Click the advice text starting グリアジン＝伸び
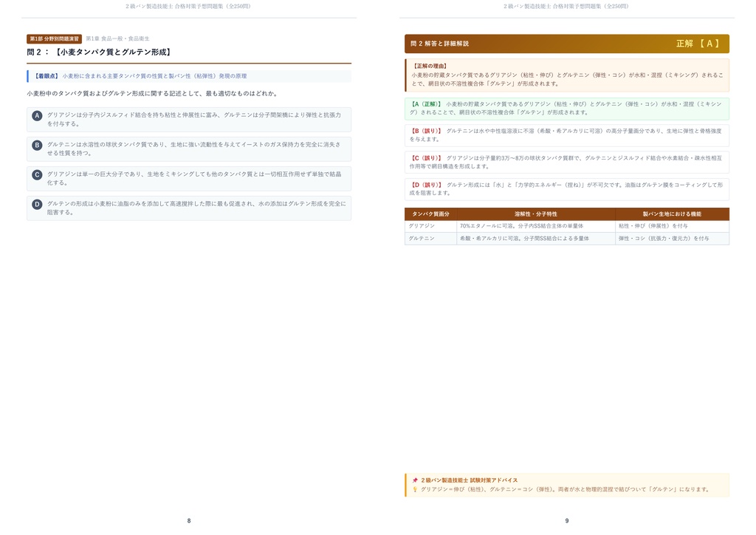 pos(566,489)
